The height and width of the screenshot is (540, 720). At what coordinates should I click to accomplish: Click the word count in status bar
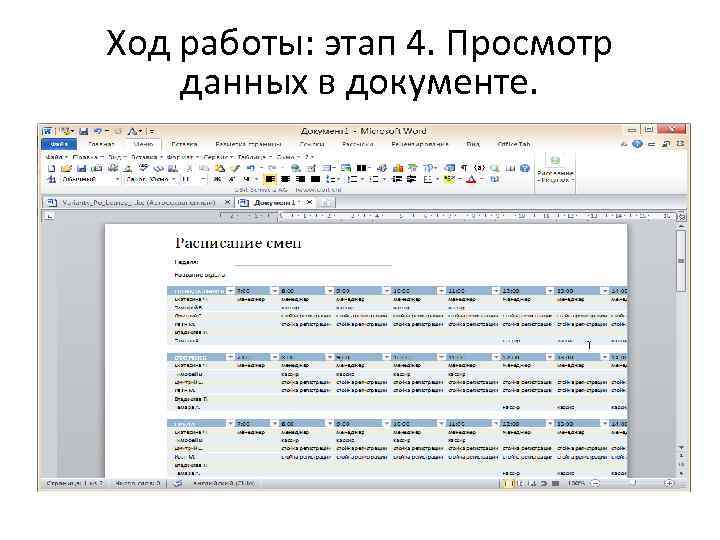[138, 484]
